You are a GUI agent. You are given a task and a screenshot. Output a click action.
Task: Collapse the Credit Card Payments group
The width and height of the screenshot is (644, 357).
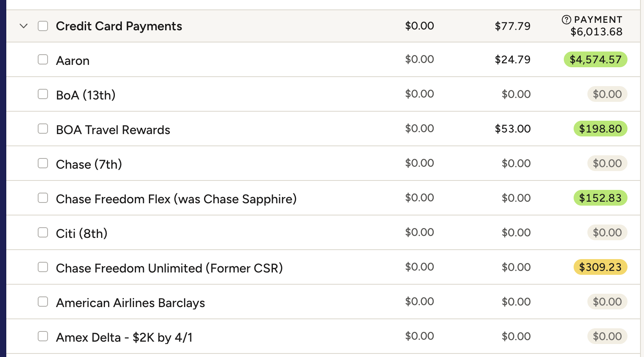pos(24,26)
